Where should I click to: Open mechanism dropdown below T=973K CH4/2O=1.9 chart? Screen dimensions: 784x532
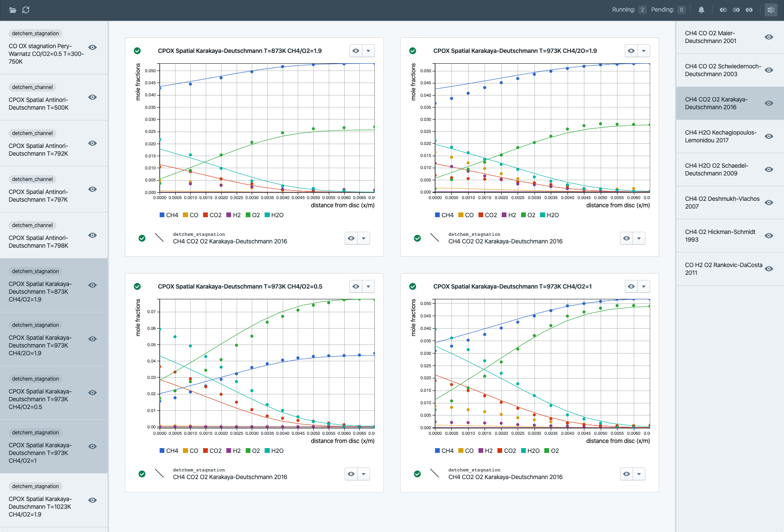tap(639, 238)
